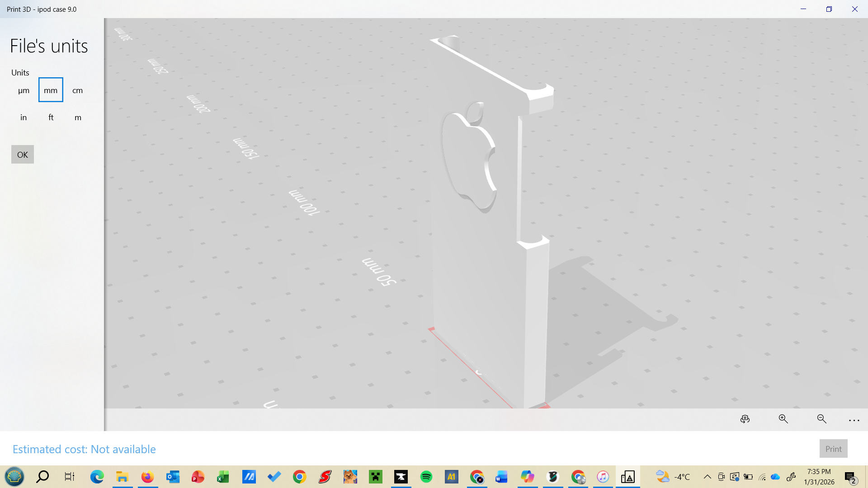Set units to feet (ft)
Screen dimensions: 868x488
pos(51,117)
